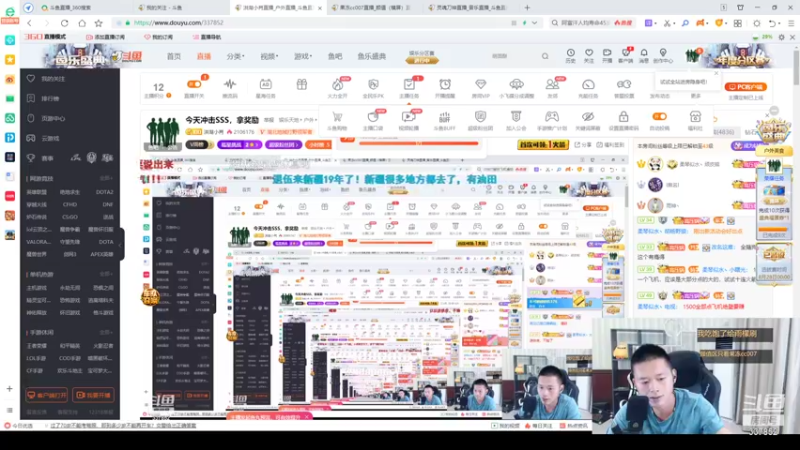Switch to the 斗鱼直播_360搜索 browser tab

(69, 8)
